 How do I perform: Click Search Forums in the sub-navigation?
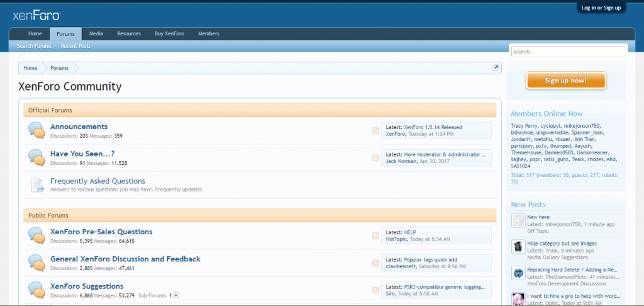click(x=35, y=46)
